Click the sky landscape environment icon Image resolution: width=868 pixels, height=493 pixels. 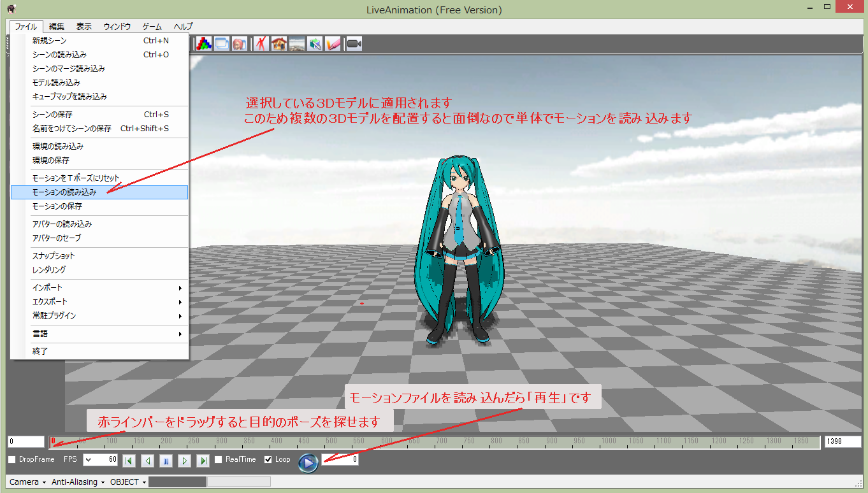tap(296, 43)
